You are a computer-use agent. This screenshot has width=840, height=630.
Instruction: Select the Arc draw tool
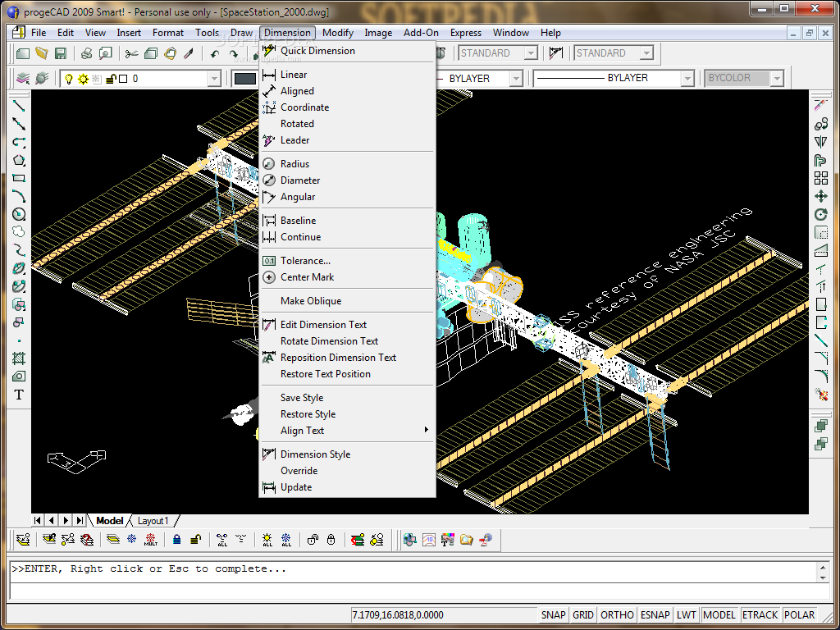coord(19,196)
